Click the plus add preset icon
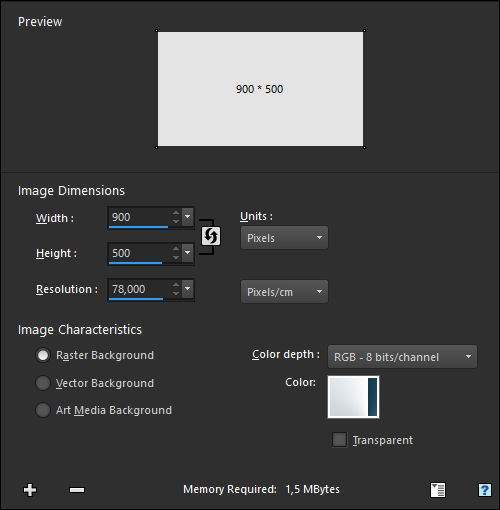500x510 pixels. click(x=30, y=490)
